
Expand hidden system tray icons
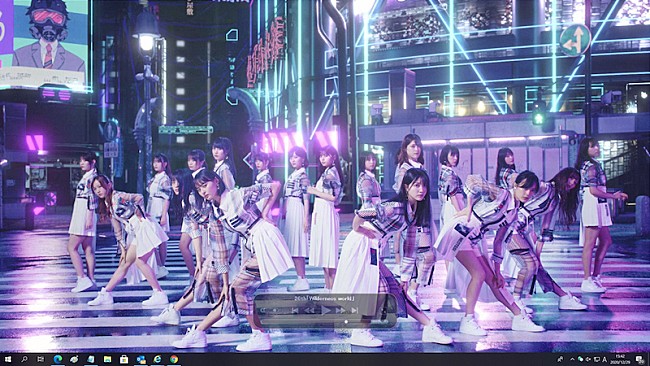tap(572, 359)
